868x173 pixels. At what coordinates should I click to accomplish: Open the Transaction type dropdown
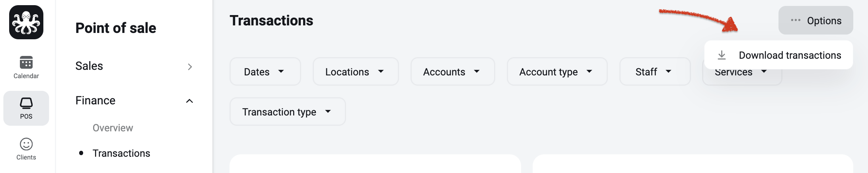(x=288, y=111)
